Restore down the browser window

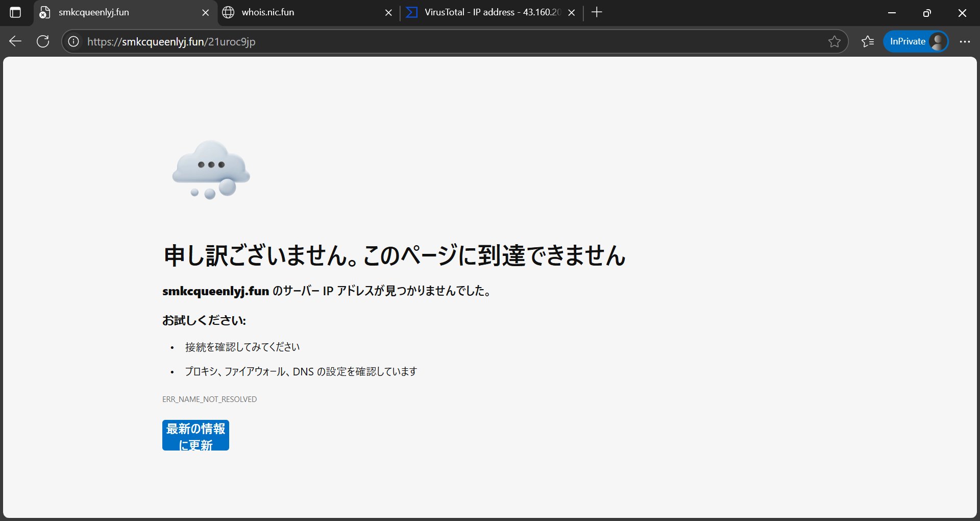pyautogui.click(x=927, y=13)
